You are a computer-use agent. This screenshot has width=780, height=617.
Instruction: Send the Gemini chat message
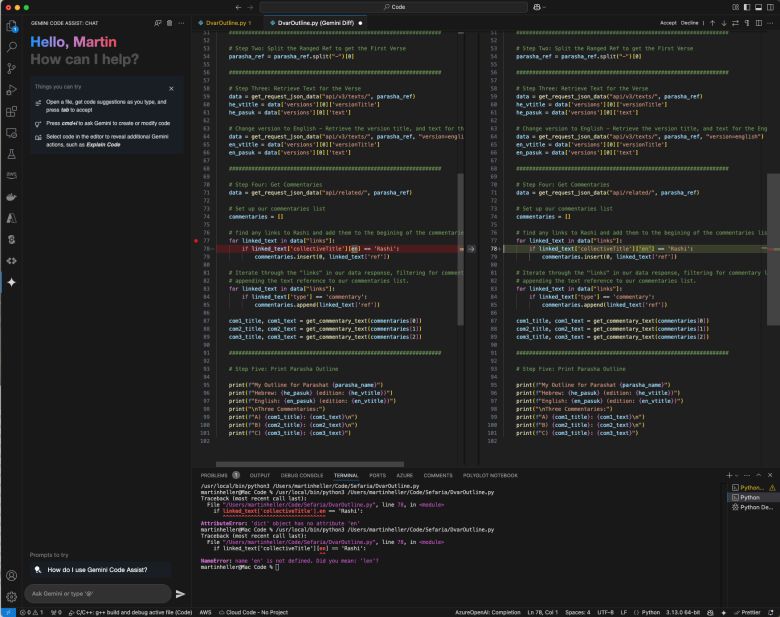click(181, 593)
